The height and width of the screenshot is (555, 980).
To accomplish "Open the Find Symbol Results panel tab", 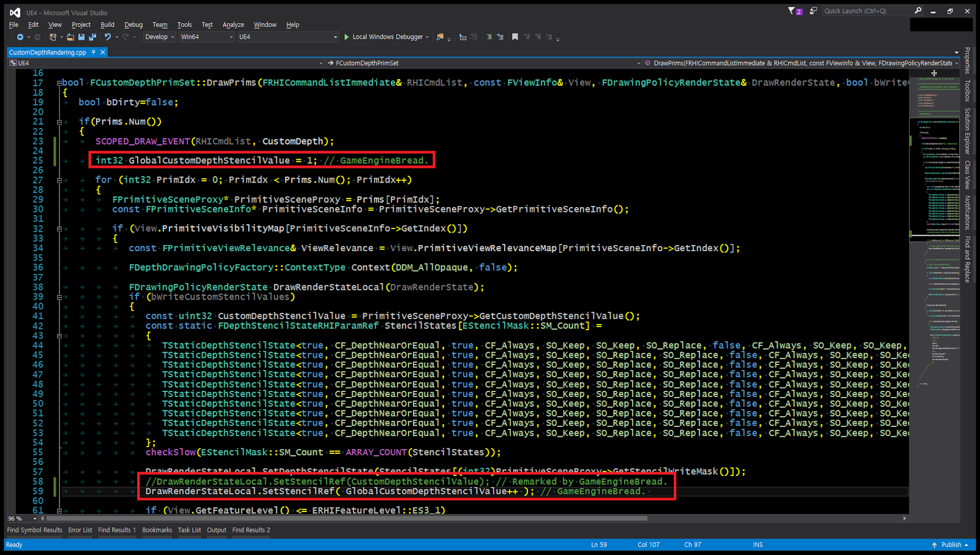I will (x=35, y=530).
